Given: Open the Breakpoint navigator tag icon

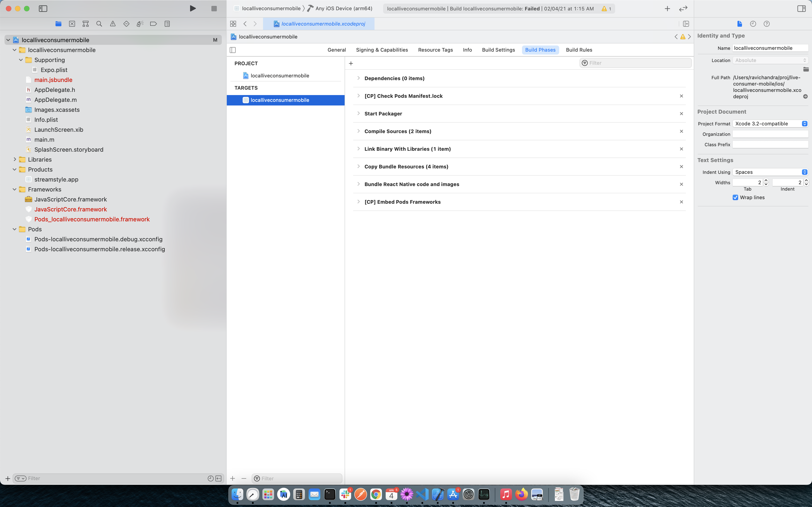Looking at the screenshot, I should (x=153, y=24).
